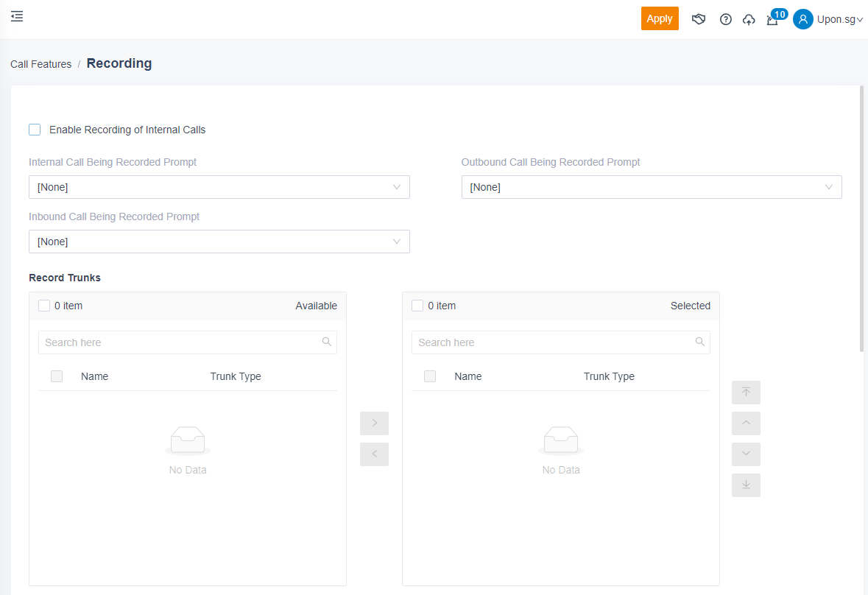Enable Recording of Internal Calls checkbox

point(35,130)
